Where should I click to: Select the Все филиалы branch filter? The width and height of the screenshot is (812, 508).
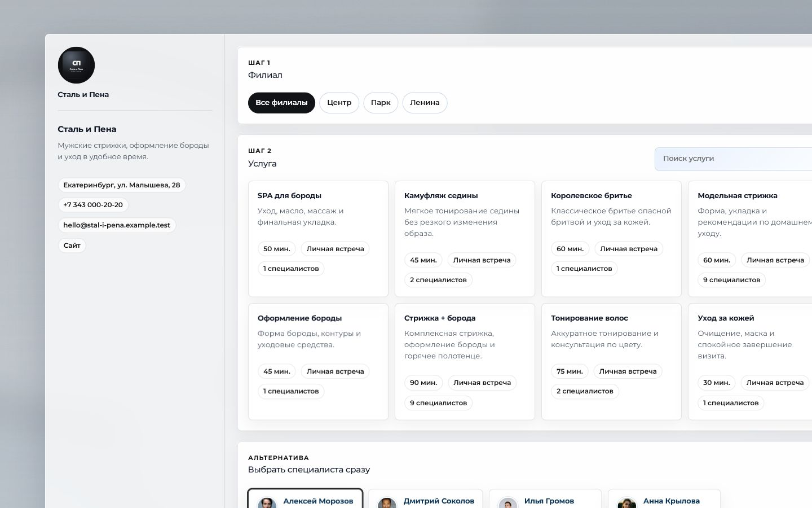point(281,103)
